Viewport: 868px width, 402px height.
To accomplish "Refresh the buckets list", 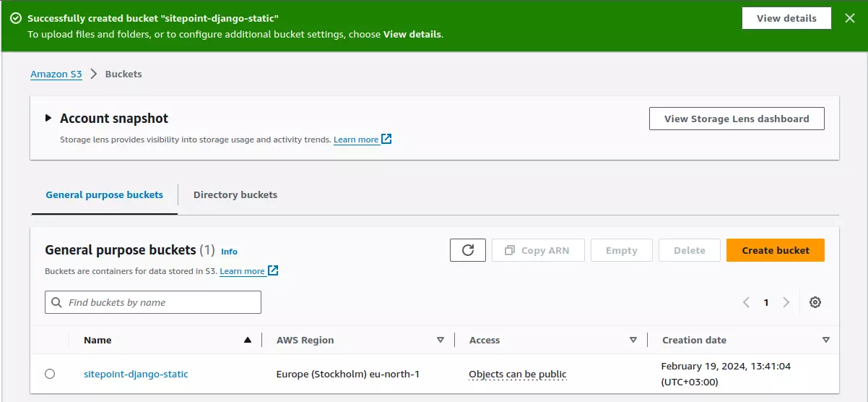I will point(468,250).
